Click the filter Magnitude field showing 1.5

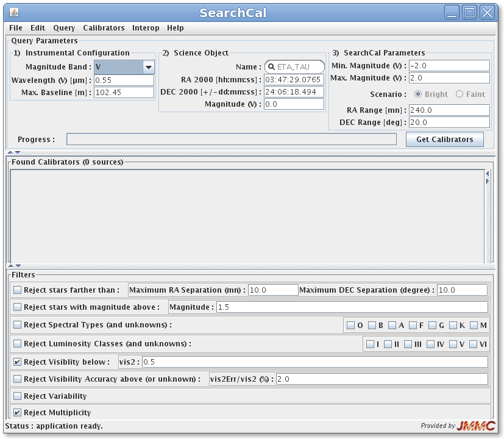pyautogui.click(x=352, y=307)
